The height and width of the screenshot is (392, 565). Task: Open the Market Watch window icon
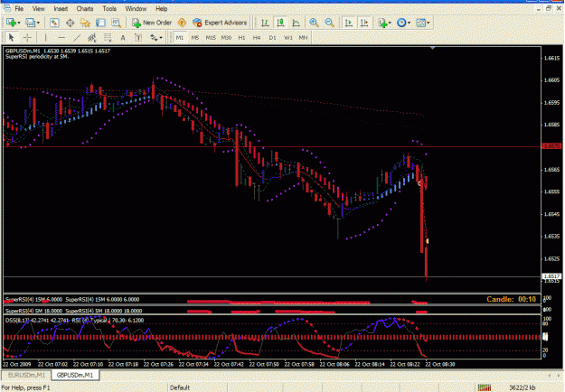click(x=54, y=23)
